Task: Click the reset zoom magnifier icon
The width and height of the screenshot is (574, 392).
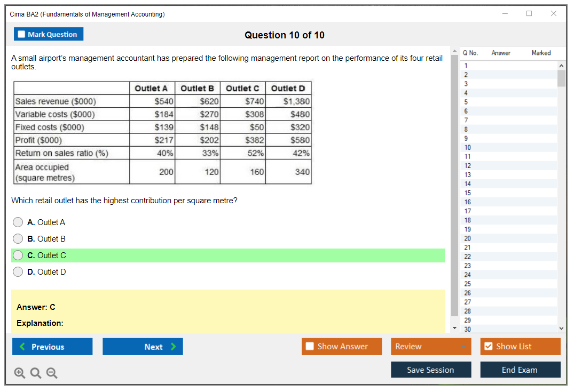Action: point(35,373)
